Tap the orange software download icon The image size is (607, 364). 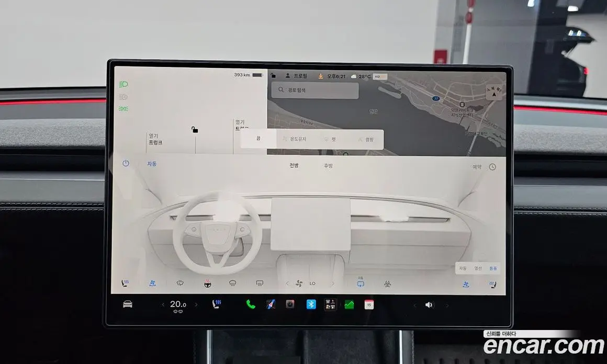321,76
